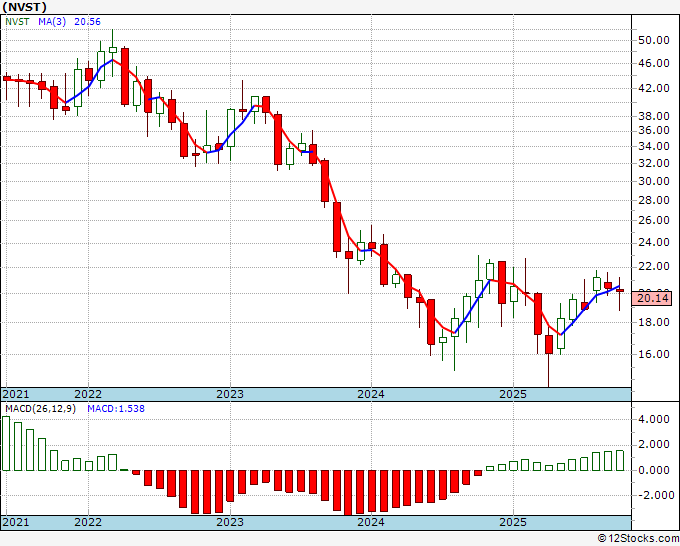Click the 38.00 price axis label
The height and width of the screenshot is (546, 680).
coord(654,116)
